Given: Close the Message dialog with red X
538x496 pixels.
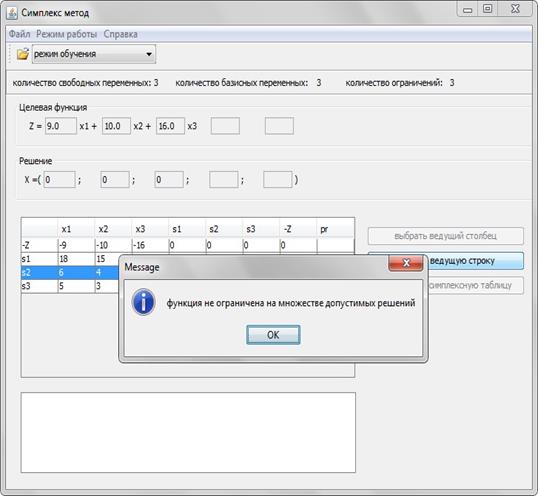Looking at the screenshot, I should [406, 263].
